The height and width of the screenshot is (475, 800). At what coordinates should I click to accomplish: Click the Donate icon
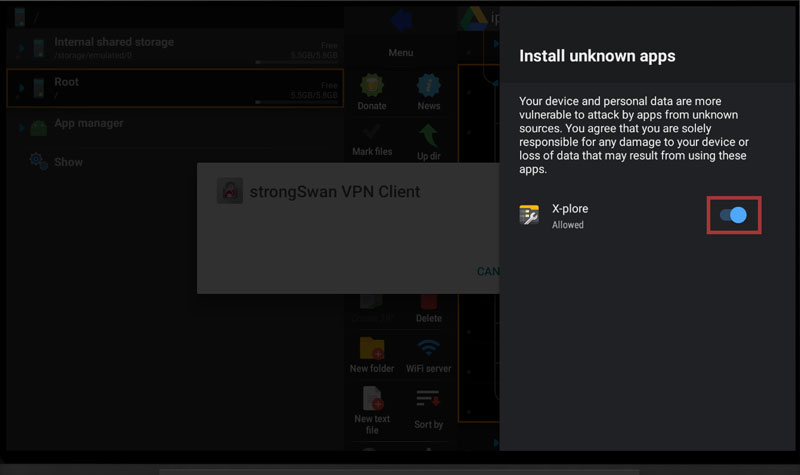[x=372, y=85]
